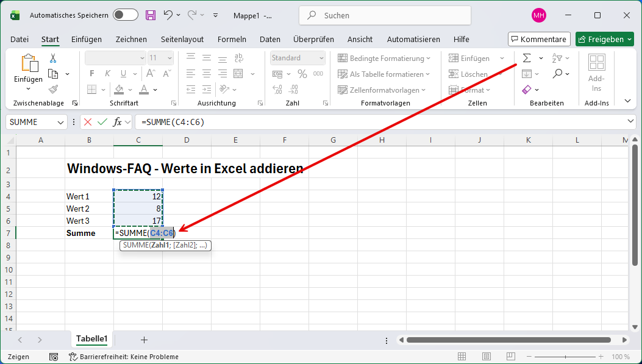The image size is (642, 364).
Task: Open the Automatisieren tab
Action: [x=413, y=39]
